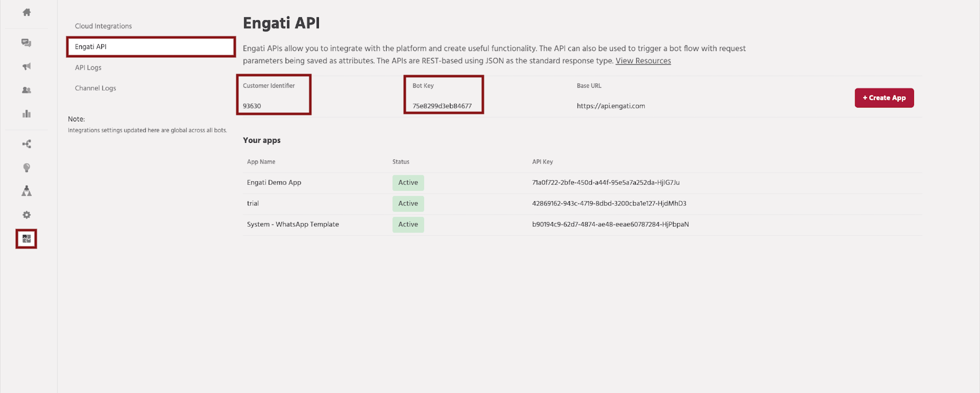
Task: Open the Home dashboard icon
Action: point(26,12)
